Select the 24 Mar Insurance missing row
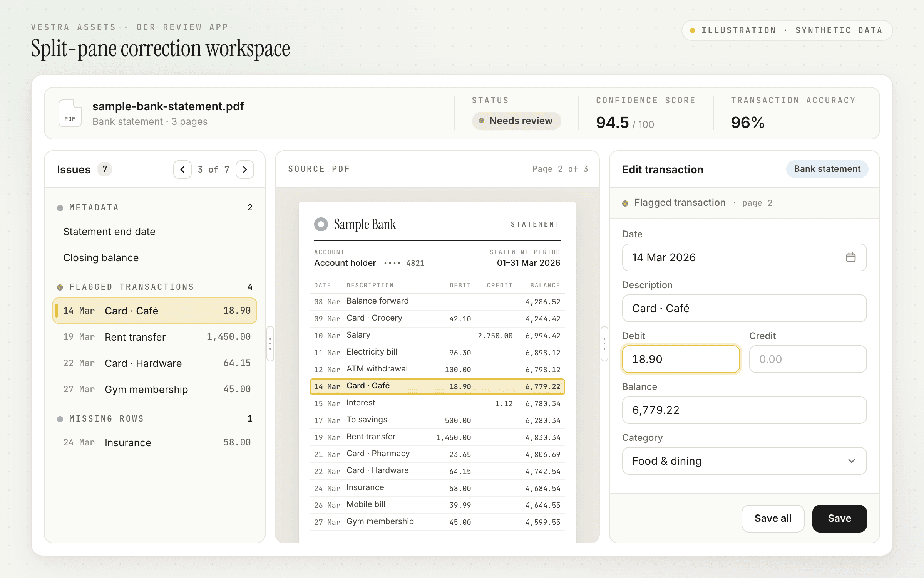 coord(154,443)
